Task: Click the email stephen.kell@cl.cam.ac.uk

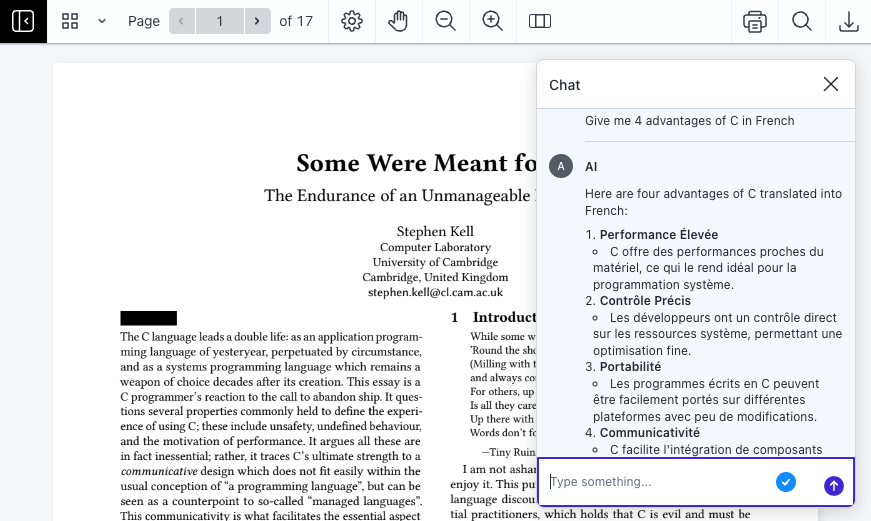Action: (435, 292)
